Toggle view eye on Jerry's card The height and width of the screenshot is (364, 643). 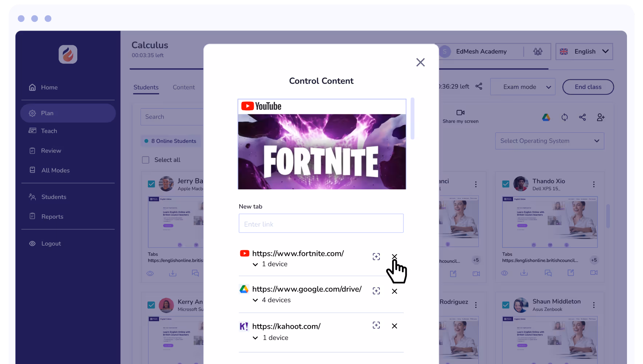tap(150, 273)
